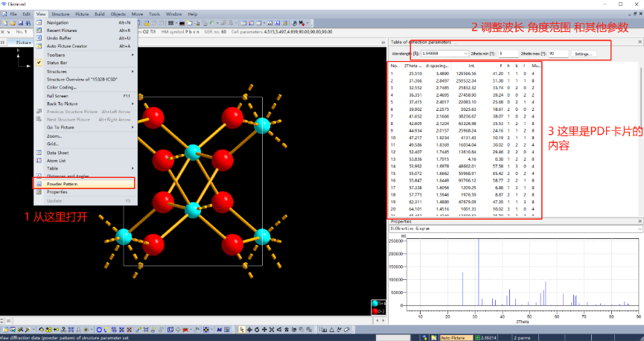Click the Data Sheet icon in menu
The image size is (644, 341).
point(39,152)
